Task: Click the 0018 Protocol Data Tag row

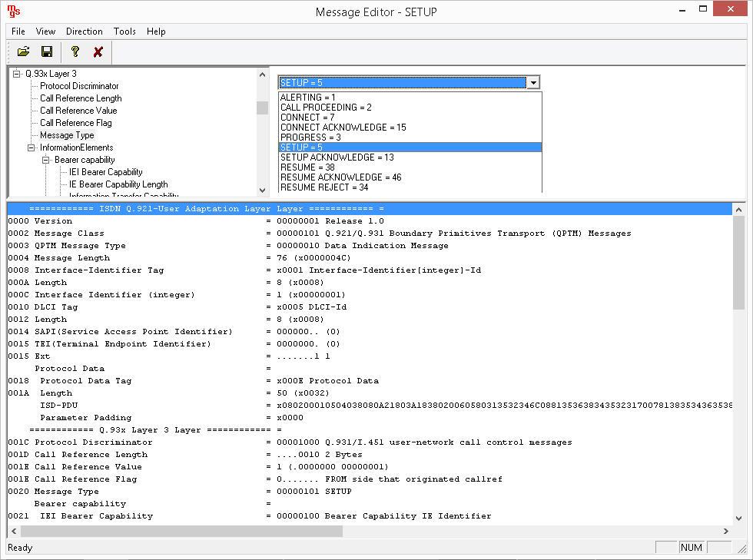Action: click(370, 381)
